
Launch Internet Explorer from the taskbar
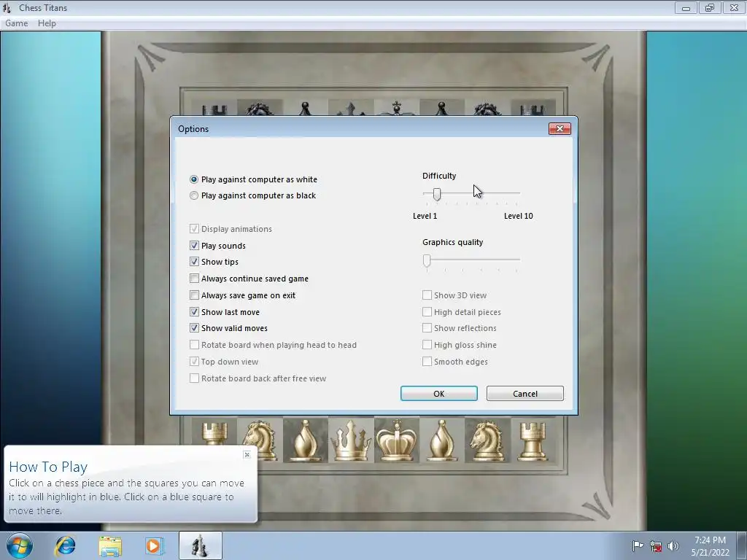click(65, 545)
